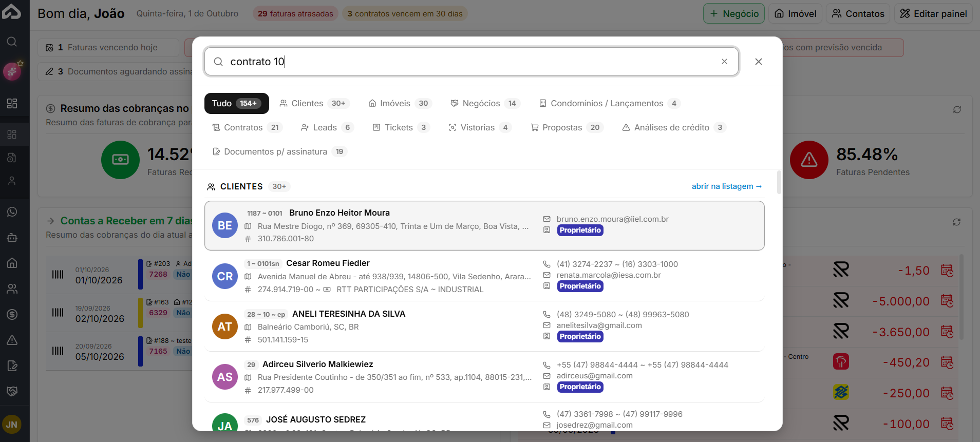Open the Vistorias results tab
Screen dimensions: 980x442
(480, 127)
